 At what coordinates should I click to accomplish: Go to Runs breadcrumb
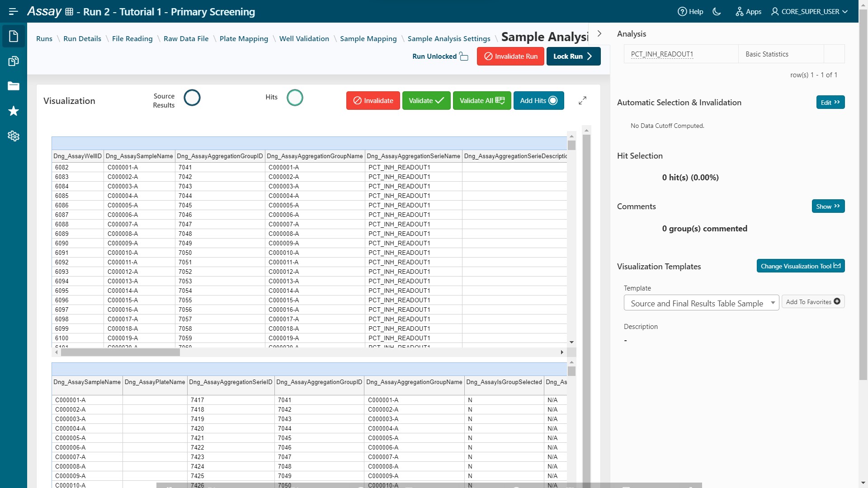coord(44,38)
